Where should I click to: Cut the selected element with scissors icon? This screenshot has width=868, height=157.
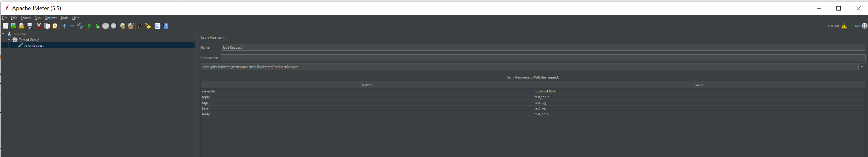[x=39, y=26]
